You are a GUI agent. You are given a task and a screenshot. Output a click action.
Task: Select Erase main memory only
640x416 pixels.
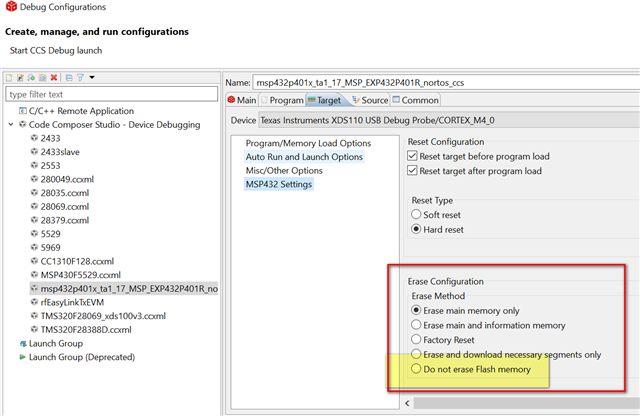coord(416,310)
